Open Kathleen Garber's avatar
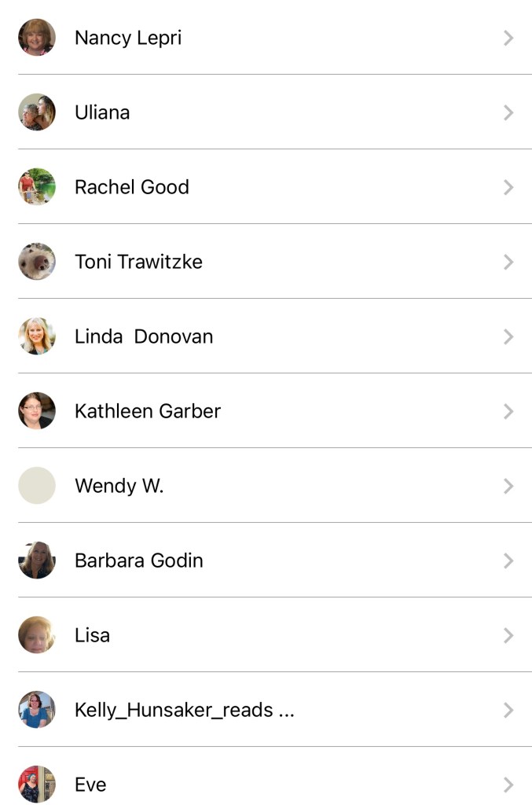The width and height of the screenshot is (532, 805). coord(37,411)
